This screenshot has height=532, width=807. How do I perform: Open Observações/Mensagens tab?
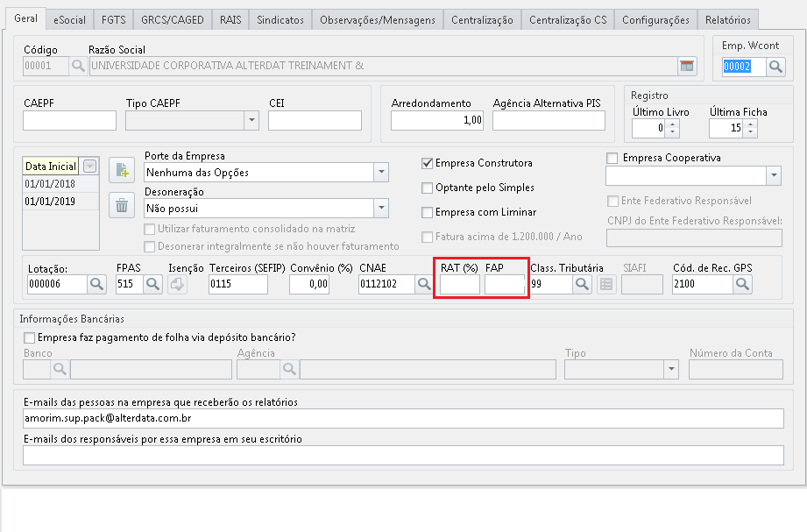[378, 20]
